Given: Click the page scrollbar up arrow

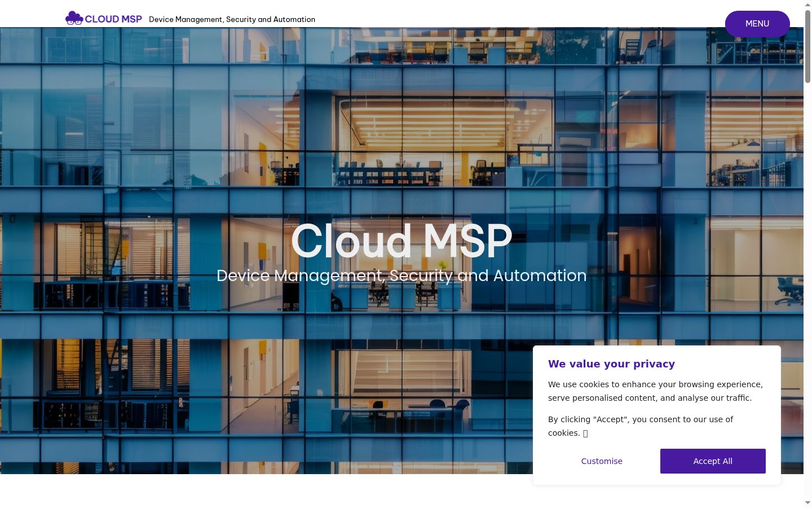Looking at the screenshot, I should point(807,5).
